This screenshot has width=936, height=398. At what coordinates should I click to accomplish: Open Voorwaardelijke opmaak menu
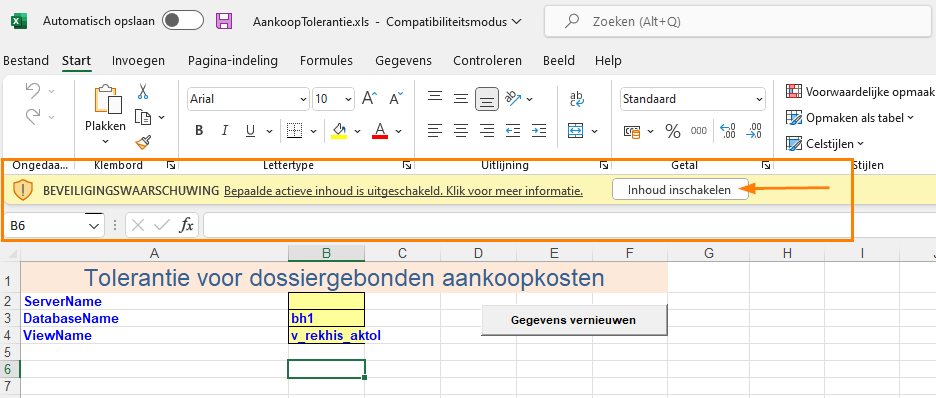(x=860, y=92)
